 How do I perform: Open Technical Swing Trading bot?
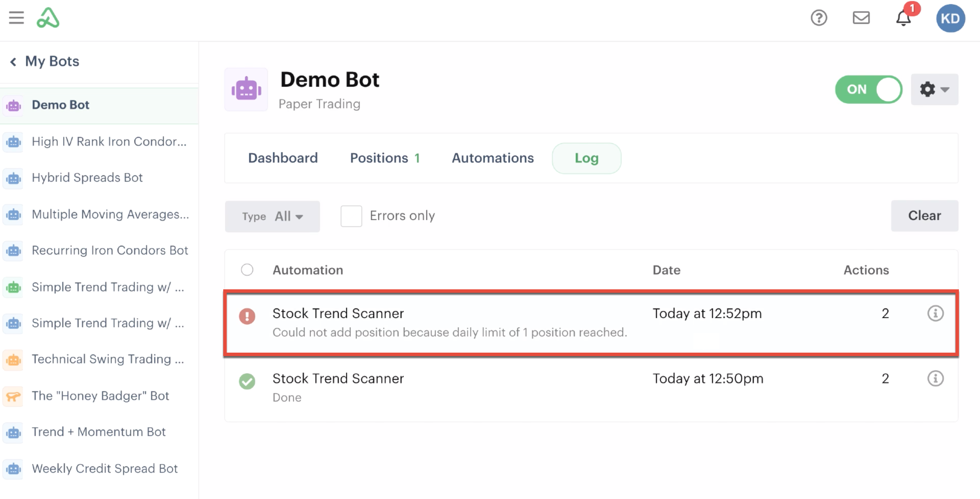click(x=108, y=359)
